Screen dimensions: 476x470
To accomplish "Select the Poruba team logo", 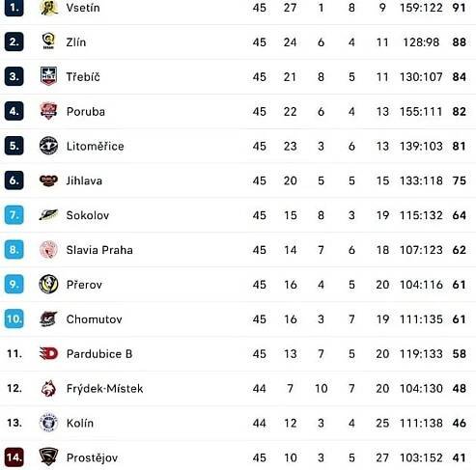I will tap(48, 111).
